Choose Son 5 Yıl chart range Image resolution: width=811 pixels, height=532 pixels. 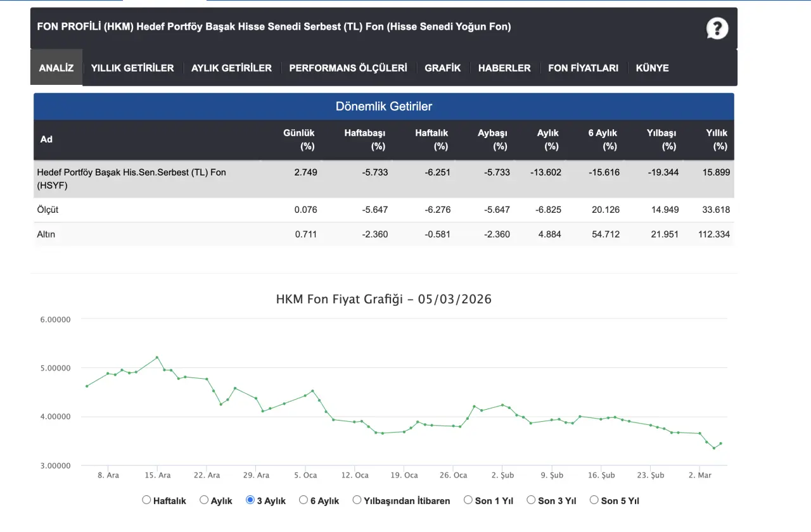(x=594, y=500)
